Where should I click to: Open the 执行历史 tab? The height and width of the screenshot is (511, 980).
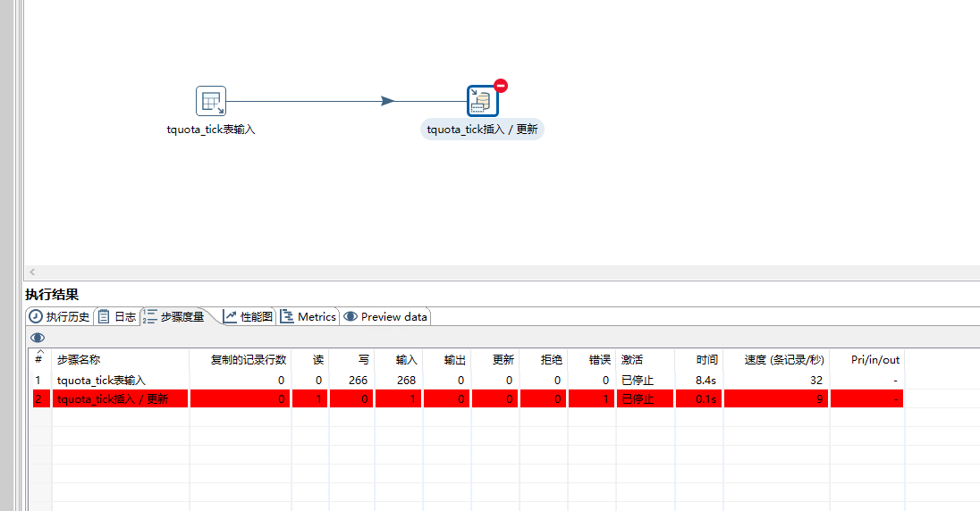tap(59, 317)
